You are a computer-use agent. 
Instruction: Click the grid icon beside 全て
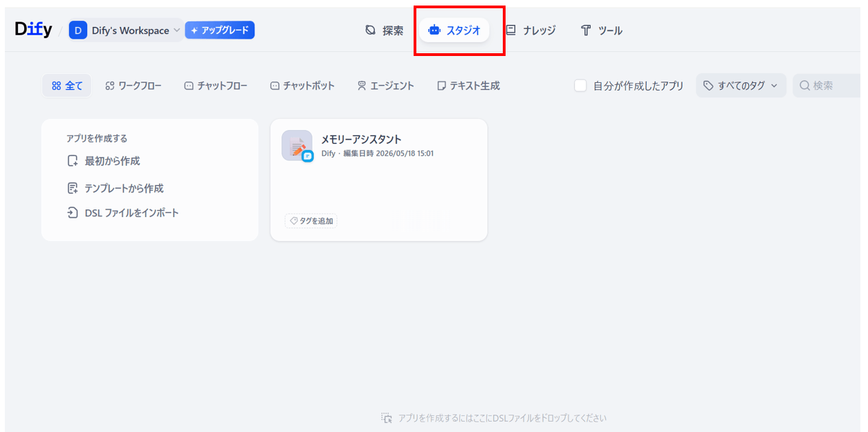(57, 86)
